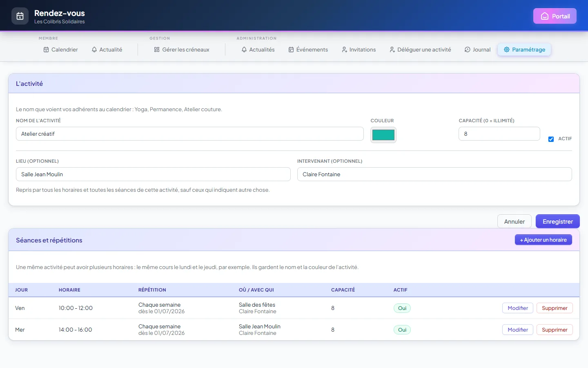This screenshot has height=368, width=588.
Task: Click the bell icon beside Actualité
Action: [x=94, y=49]
